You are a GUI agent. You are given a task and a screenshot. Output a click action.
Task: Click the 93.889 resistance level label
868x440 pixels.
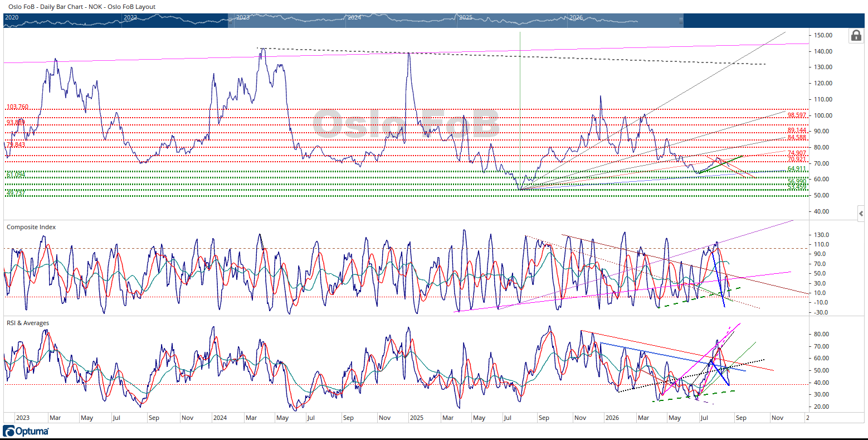click(x=16, y=122)
